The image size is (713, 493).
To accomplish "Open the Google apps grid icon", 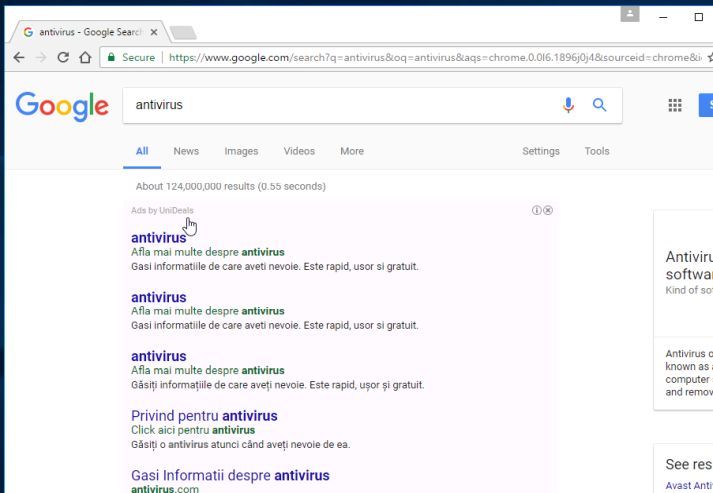I will (x=675, y=105).
